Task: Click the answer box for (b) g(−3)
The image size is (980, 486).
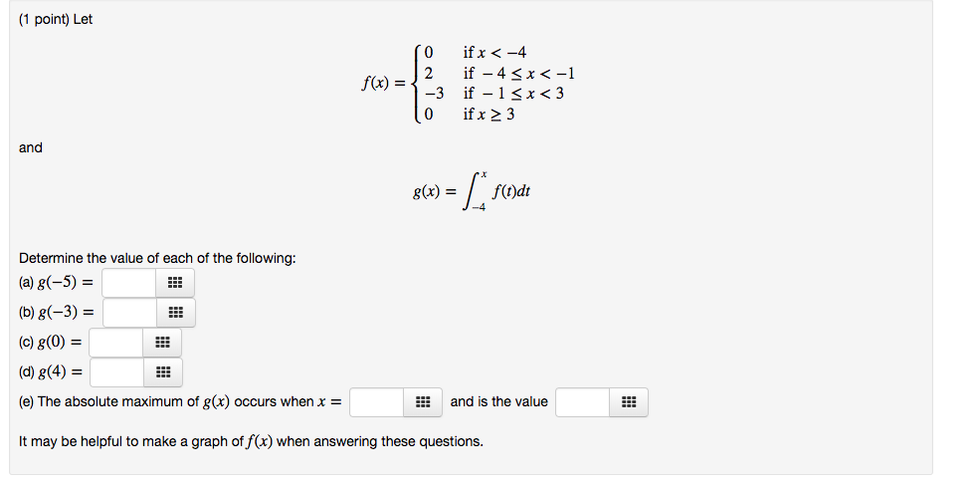Action: coord(130,312)
